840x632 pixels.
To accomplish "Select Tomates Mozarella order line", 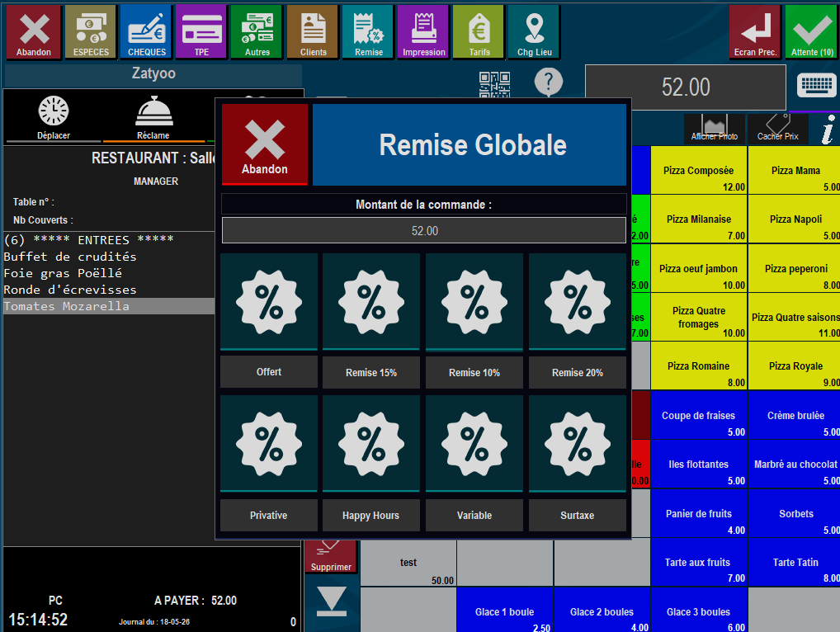I will click(109, 306).
